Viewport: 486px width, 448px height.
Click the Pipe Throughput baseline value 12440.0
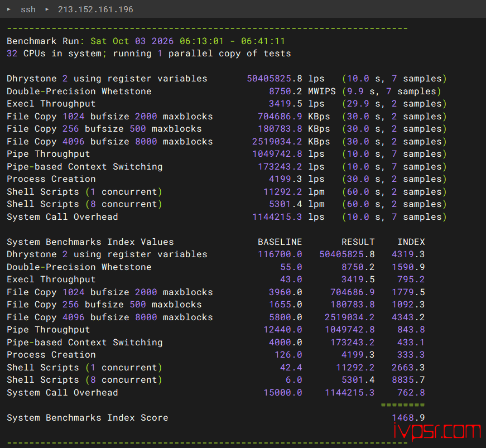[283, 330]
